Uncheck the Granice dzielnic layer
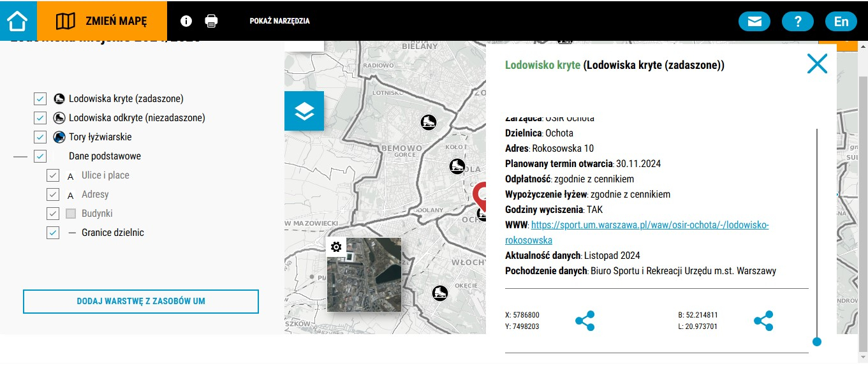 pos(53,233)
